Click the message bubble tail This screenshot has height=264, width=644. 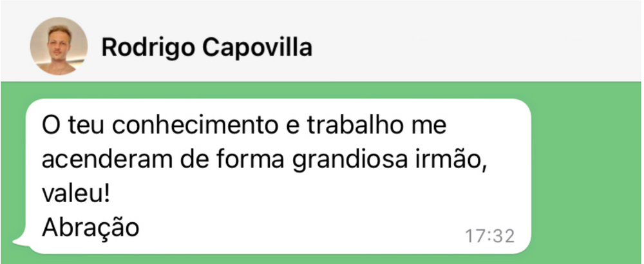click(x=19, y=243)
